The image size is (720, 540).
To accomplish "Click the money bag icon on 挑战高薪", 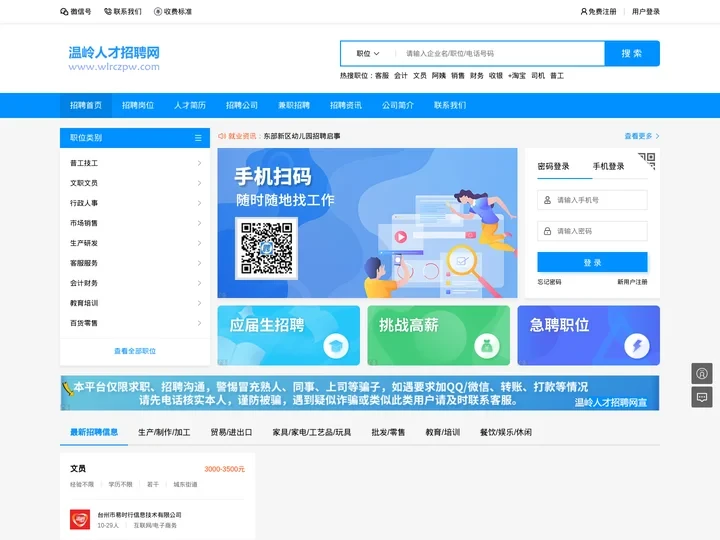I will 487,346.
